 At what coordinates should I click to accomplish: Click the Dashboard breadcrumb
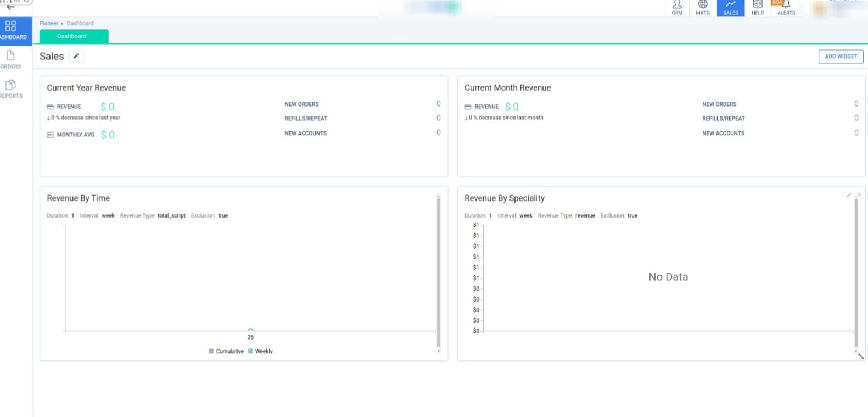[80, 23]
